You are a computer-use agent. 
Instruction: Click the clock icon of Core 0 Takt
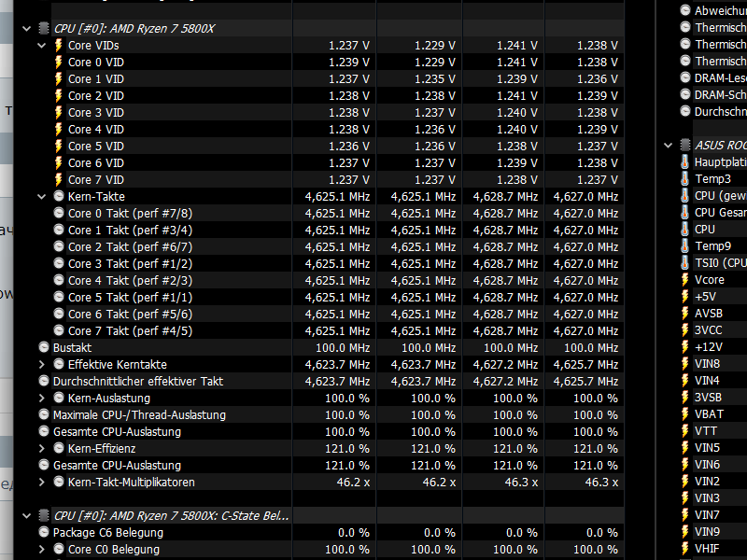coord(59,213)
